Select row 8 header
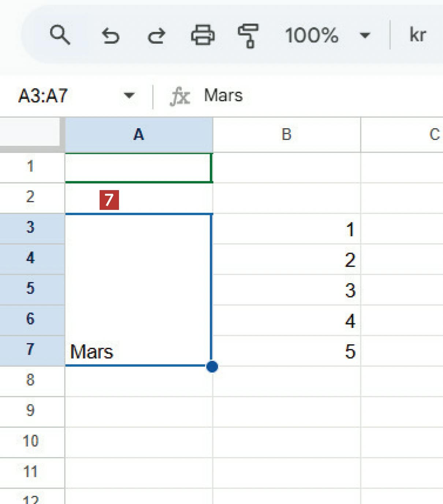Image resolution: width=443 pixels, height=504 pixels. click(x=31, y=380)
